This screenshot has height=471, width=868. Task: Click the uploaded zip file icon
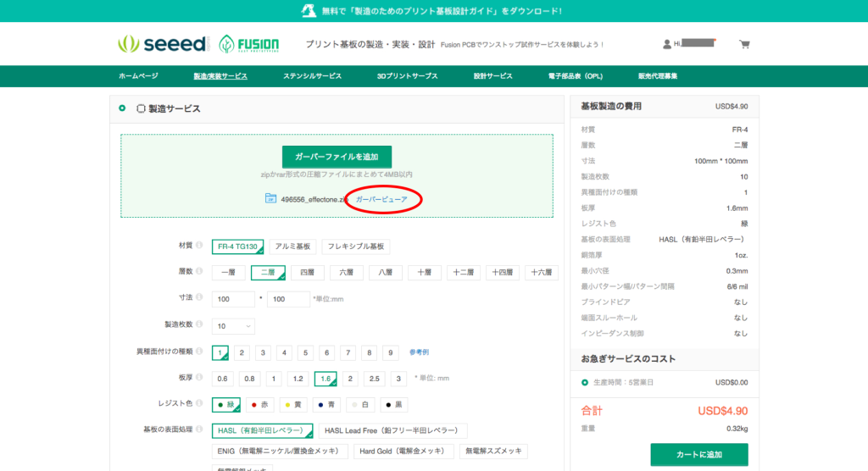point(270,198)
